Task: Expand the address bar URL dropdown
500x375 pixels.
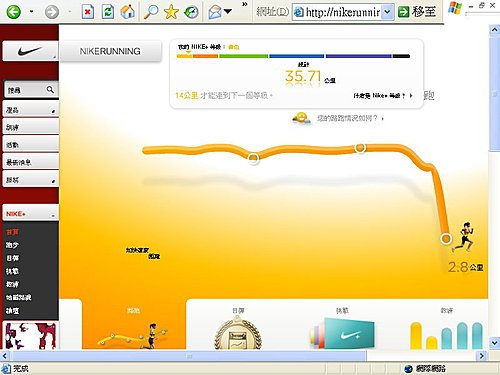Action: point(387,12)
